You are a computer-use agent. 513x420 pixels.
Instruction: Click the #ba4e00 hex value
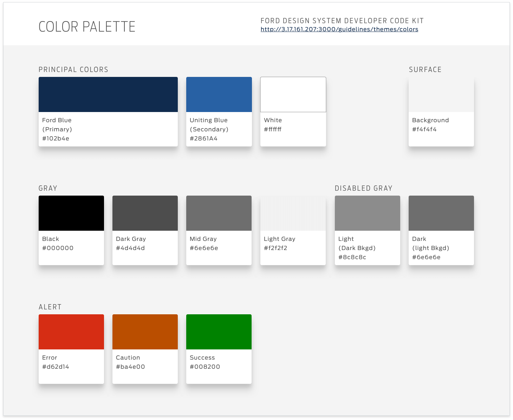[130, 367]
